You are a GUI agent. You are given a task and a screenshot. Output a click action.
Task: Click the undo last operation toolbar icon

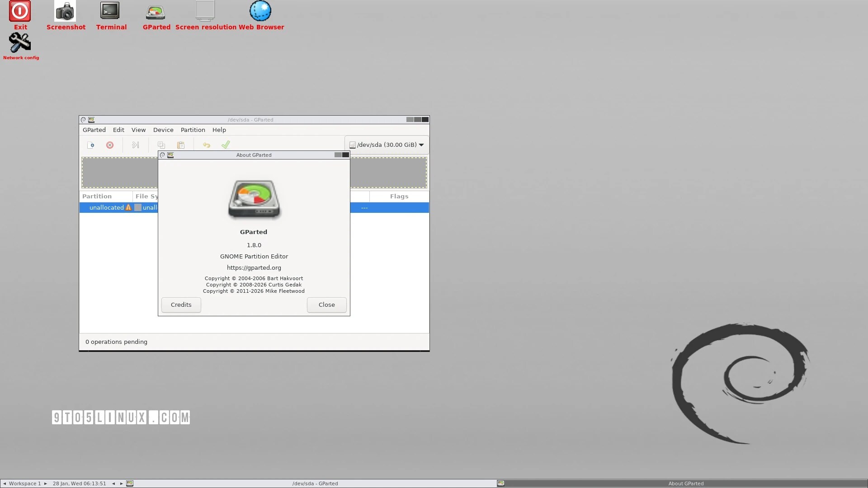(x=206, y=145)
